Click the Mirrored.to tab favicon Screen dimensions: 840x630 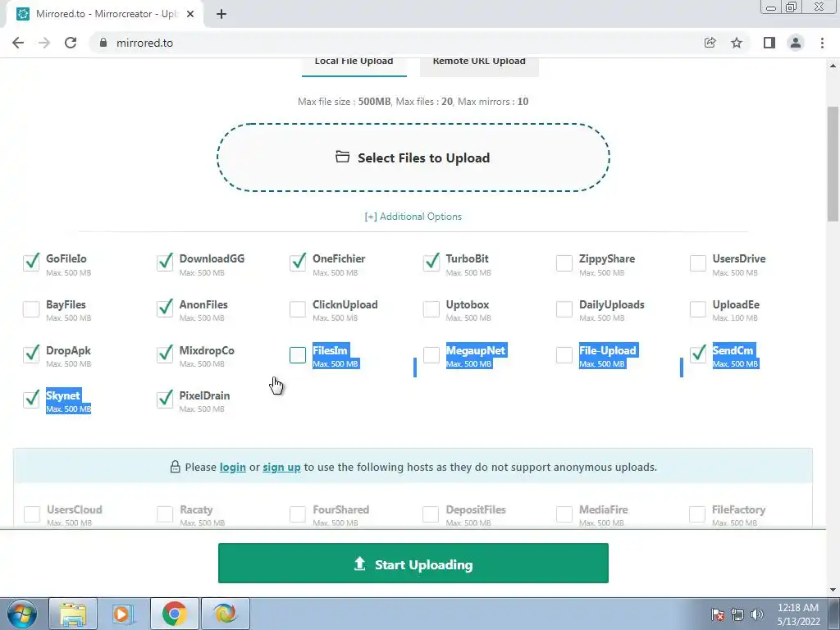(x=23, y=14)
